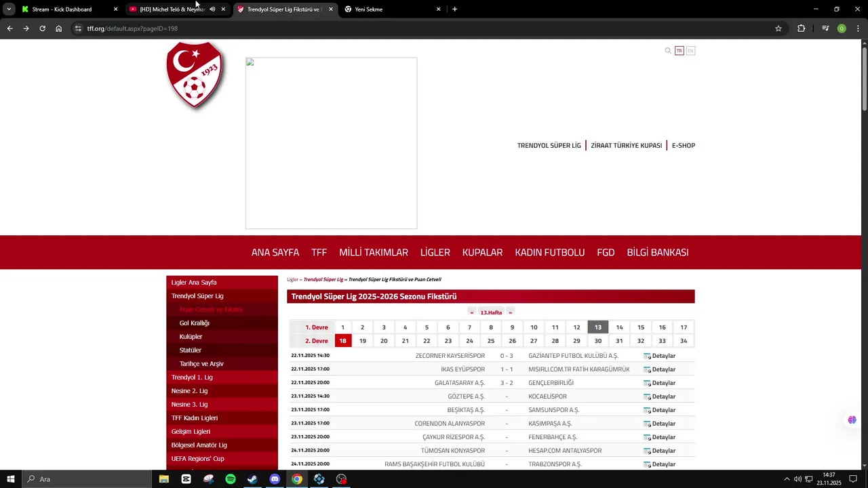
Task: Open Trendyol 1. Lig in sidebar
Action: point(222,378)
